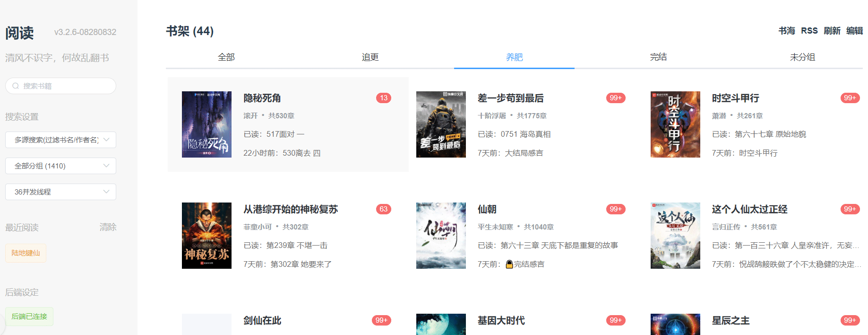Click the 后端已连接 status tag
The width and height of the screenshot is (868, 335).
coord(29,317)
